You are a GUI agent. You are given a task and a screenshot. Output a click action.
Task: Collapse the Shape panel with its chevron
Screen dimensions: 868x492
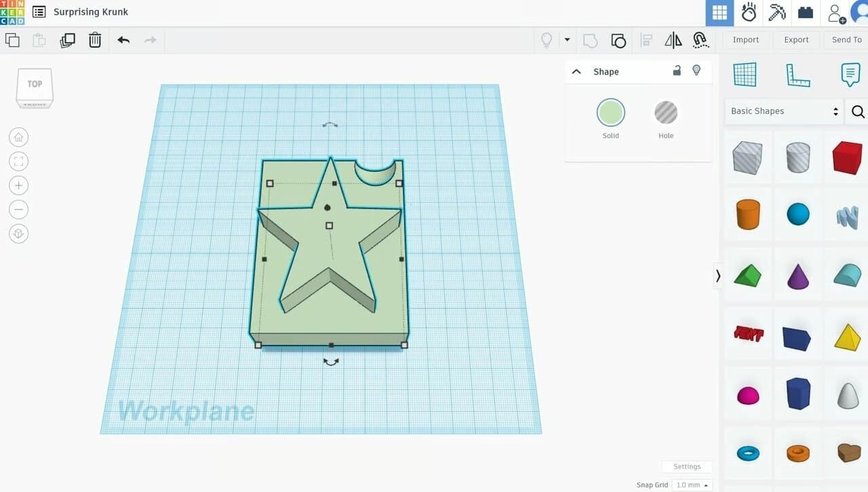(576, 71)
